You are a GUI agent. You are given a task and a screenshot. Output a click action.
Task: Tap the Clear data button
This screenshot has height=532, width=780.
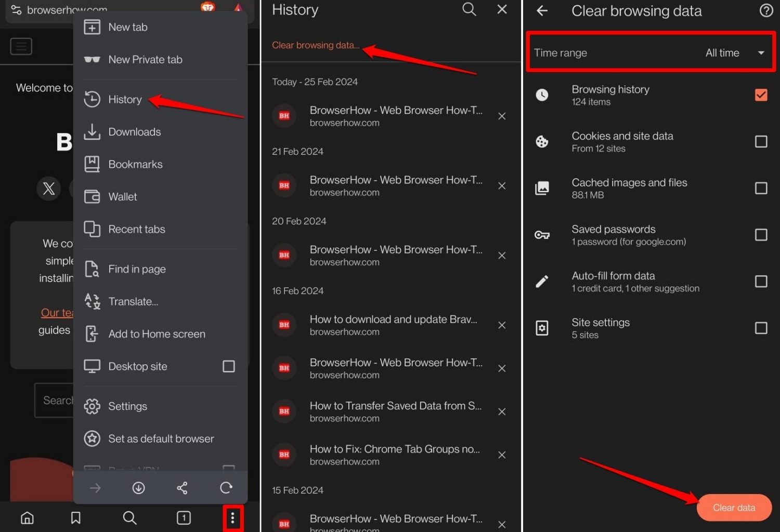tap(734, 508)
